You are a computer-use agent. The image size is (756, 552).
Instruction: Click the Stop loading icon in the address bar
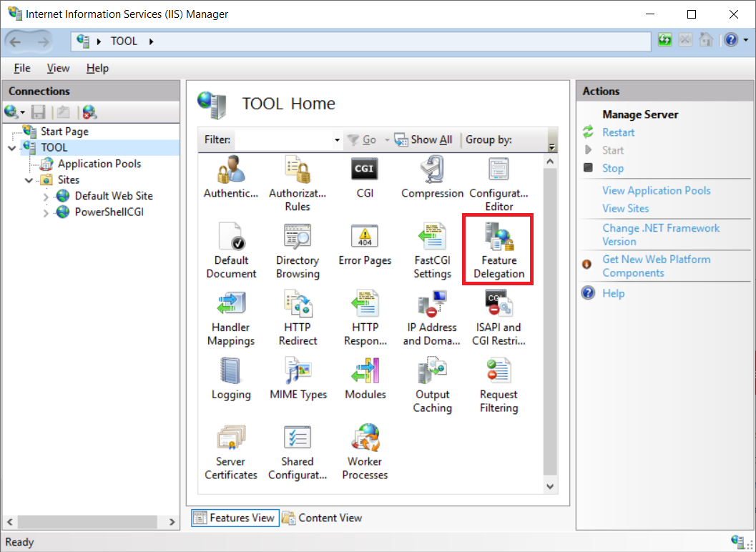[x=685, y=39]
